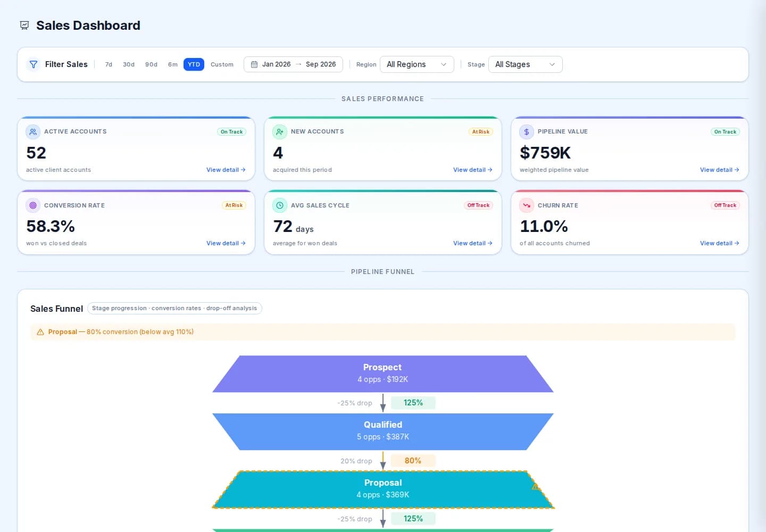766x532 pixels.
Task: Click the warning triangle in Proposal alert banner
Action: [x=40, y=332]
